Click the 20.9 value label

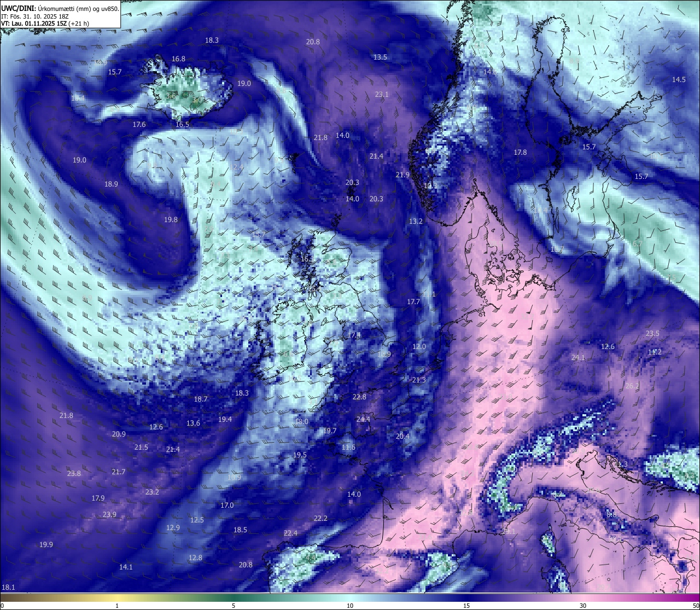click(119, 434)
